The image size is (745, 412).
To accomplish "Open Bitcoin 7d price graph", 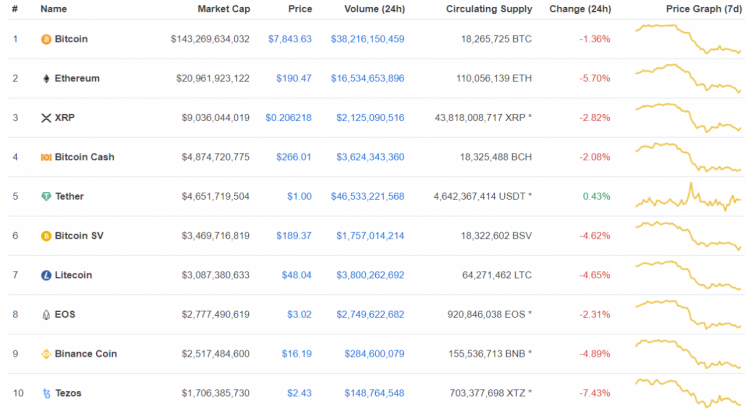I will click(688, 39).
